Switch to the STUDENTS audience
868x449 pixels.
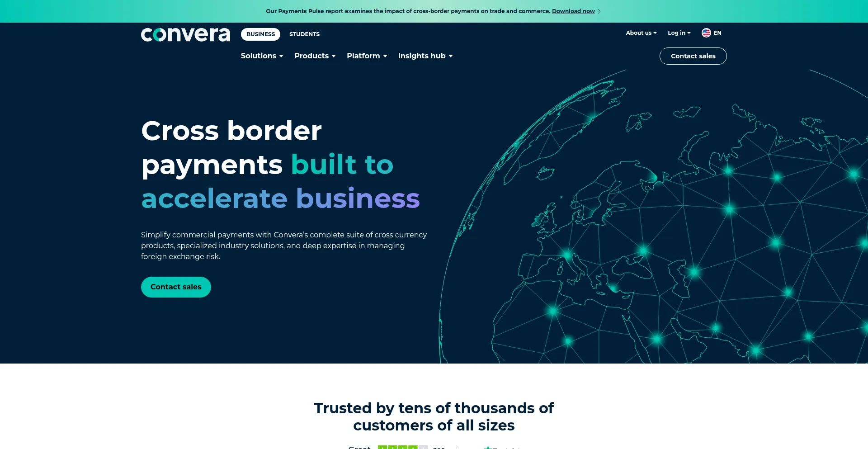(x=304, y=34)
